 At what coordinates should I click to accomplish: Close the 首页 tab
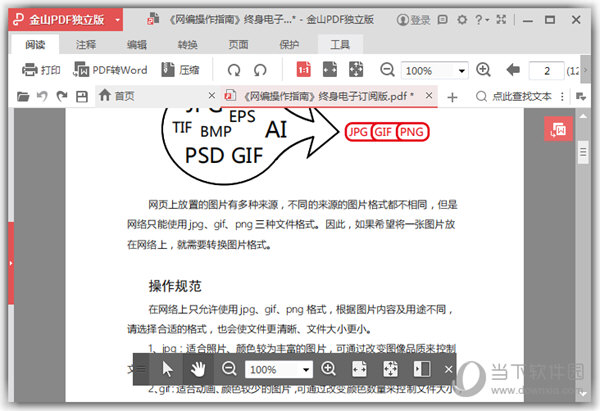click(x=211, y=96)
